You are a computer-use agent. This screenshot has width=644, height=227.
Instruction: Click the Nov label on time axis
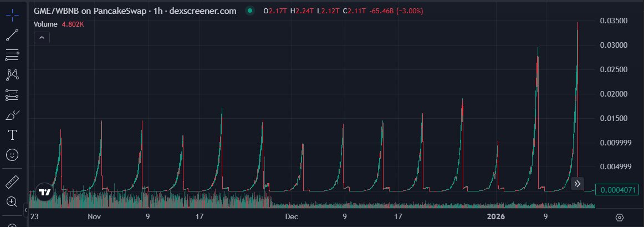[94, 216]
